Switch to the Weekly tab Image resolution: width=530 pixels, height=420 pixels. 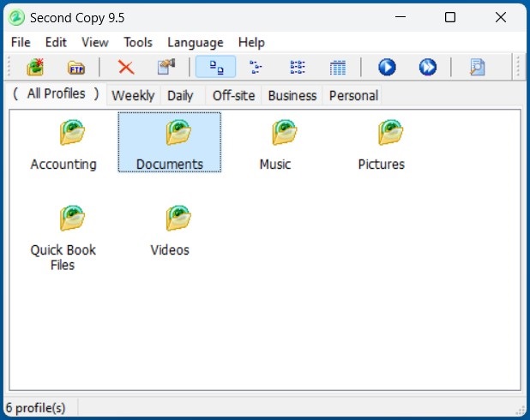133,96
